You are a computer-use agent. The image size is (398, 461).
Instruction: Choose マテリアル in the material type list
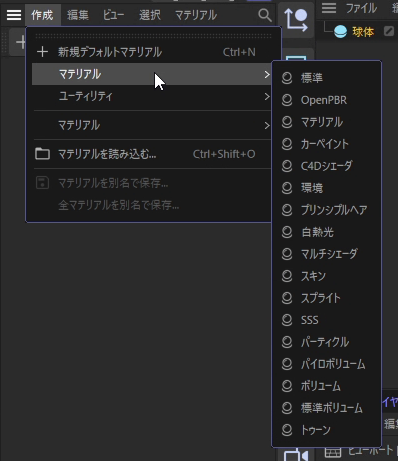click(327, 122)
